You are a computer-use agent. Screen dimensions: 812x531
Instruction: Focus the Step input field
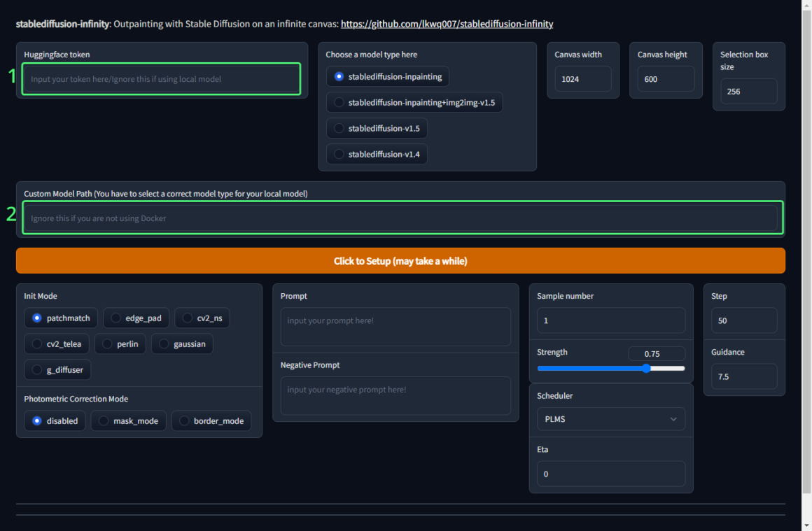pyautogui.click(x=744, y=321)
